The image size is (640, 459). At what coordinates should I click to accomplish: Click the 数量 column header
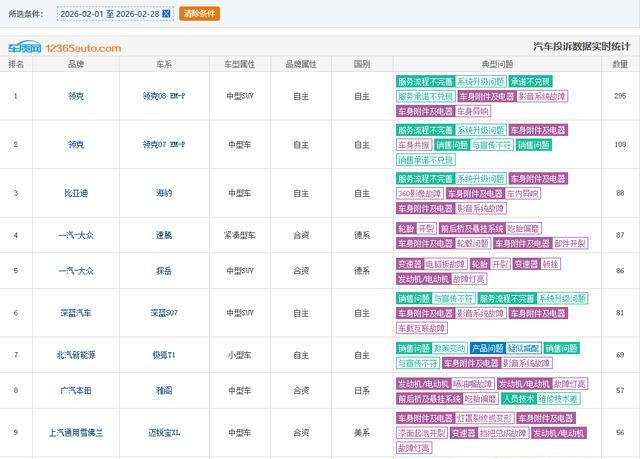(x=620, y=63)
